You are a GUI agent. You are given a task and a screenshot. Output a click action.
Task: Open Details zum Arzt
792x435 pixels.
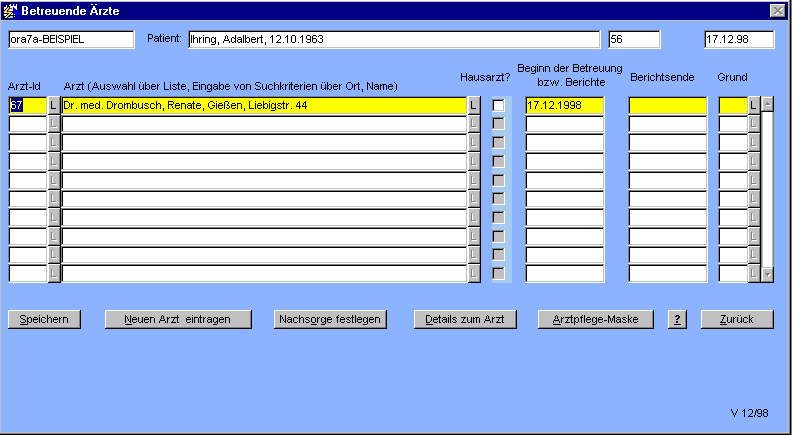click(x=464, y=319)
